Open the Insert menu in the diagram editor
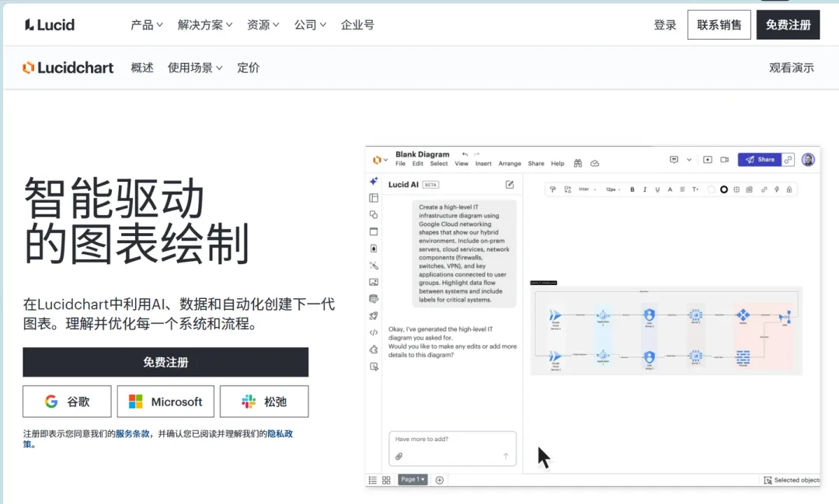 tap(483, 164)
